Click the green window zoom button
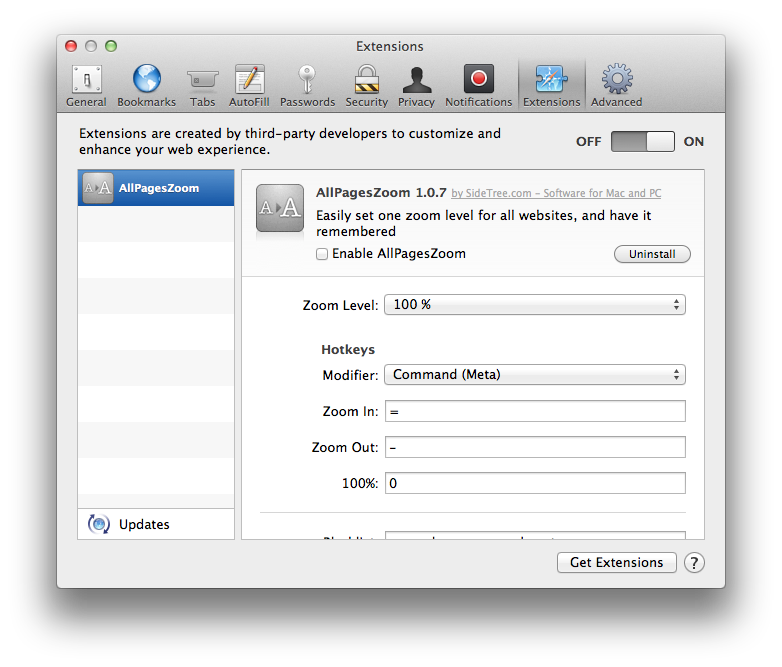 (111, 46)
